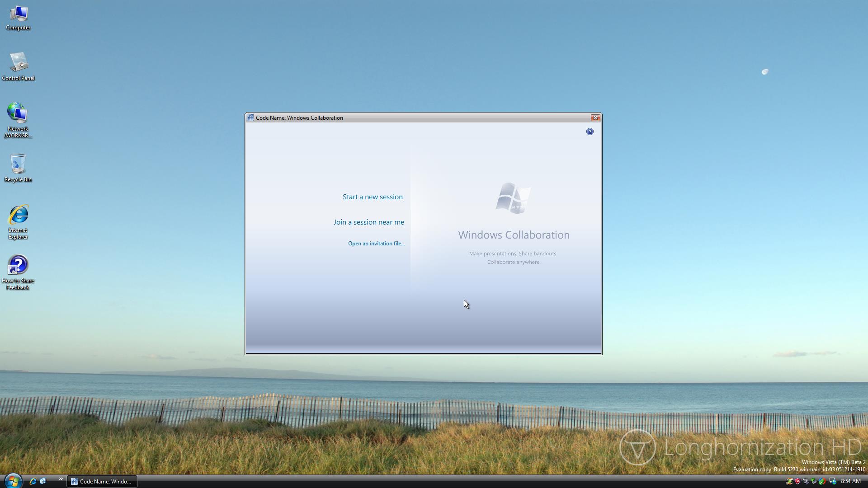
Task: Click second Quick Launch icon beside IE
Action: click(43, 481)
